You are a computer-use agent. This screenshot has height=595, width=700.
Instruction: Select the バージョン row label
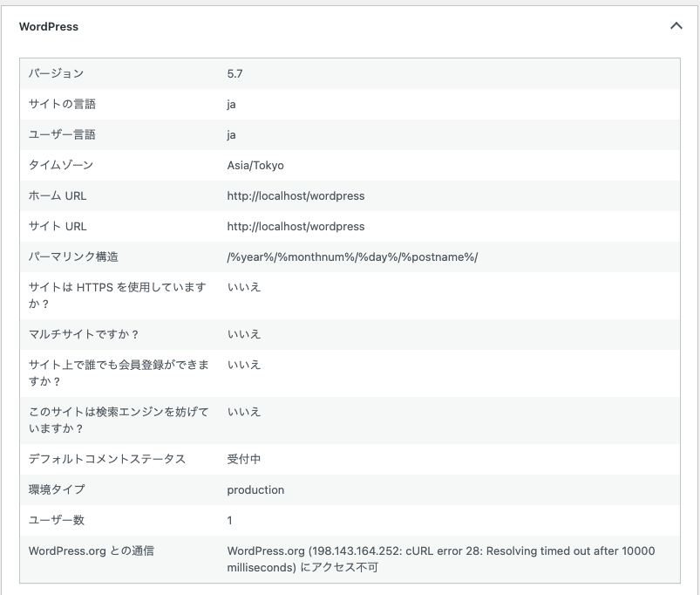coord(57,73)
